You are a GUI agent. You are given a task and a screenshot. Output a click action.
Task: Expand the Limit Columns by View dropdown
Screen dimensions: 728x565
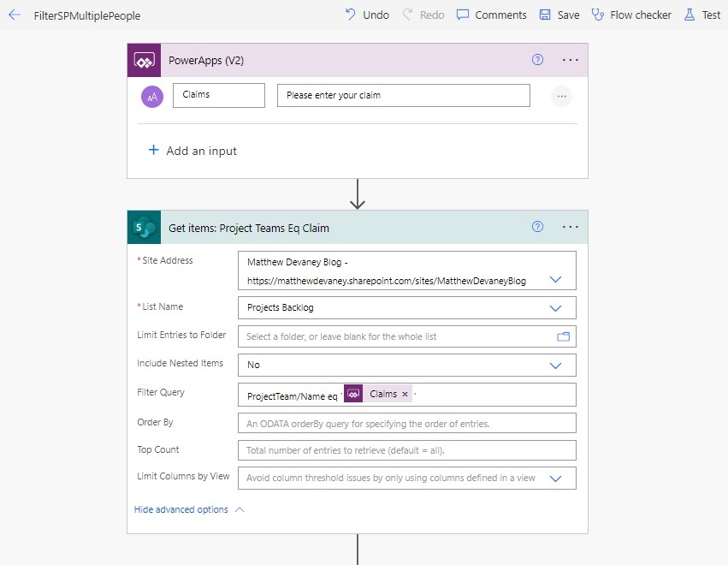pyautogui.click(x=555, y=479)
